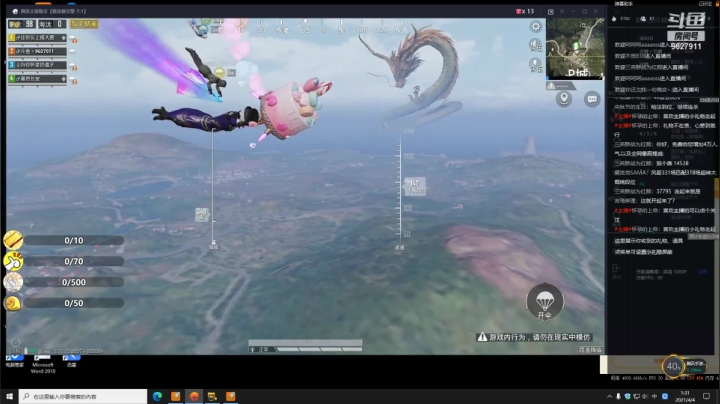Toggle the microphone icon beside minimap
The image size is (720, 404).
535,65
